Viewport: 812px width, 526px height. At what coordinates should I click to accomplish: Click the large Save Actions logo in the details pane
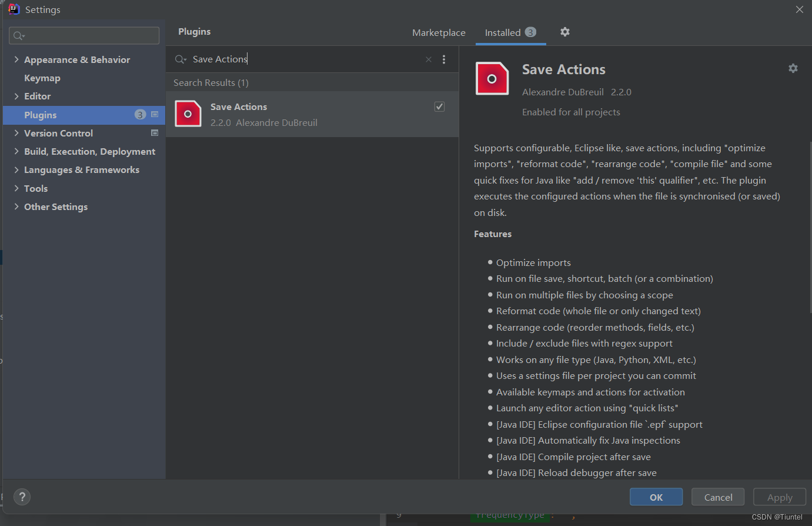pyautogui.click(x=492, y=78)
